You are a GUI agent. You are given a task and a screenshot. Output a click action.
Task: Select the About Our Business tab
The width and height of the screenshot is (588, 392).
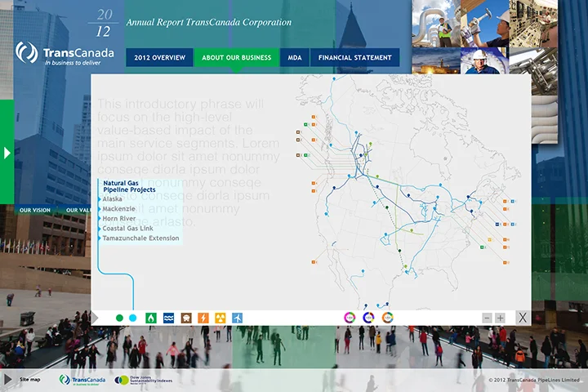point(237,57)
